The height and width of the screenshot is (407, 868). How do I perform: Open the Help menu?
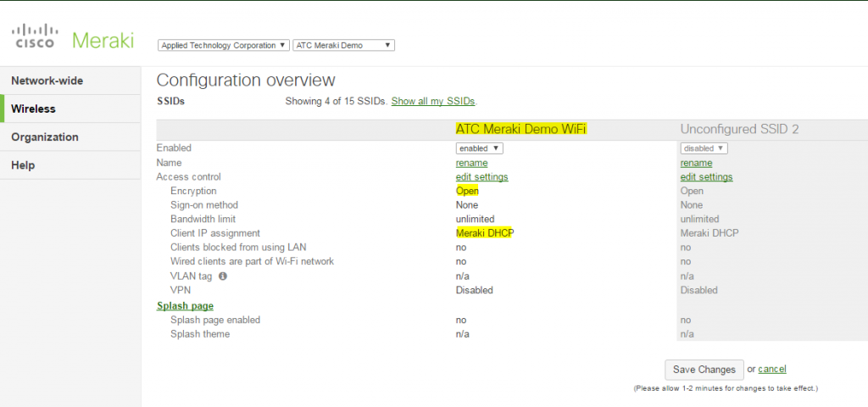tap(70, 165)
